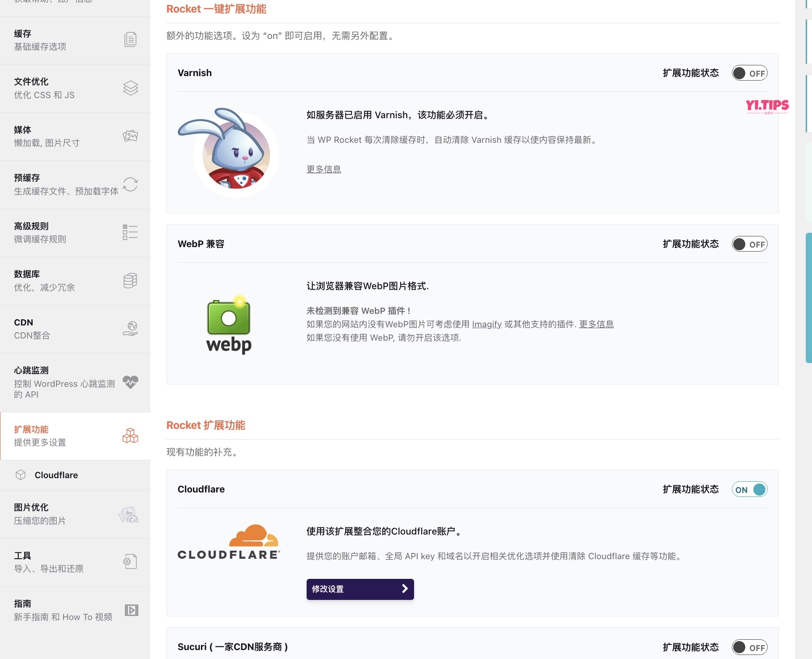Click text '让浏览器兼容WebP图片格式.'
This screenshot has height=659, width=812.
368,286
